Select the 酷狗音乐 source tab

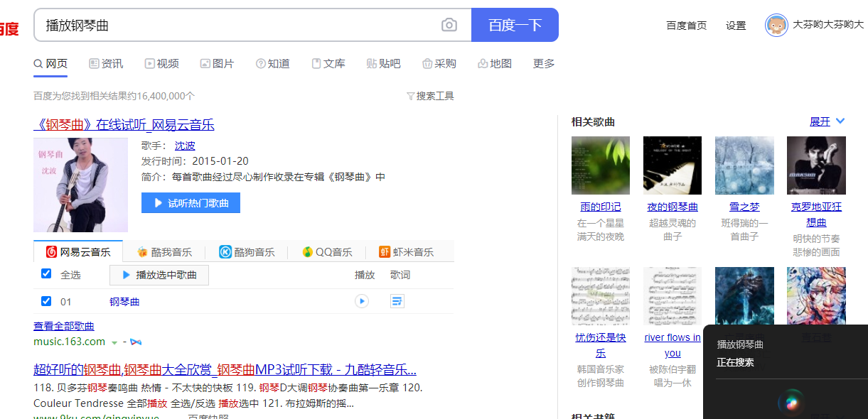[246, 252]
